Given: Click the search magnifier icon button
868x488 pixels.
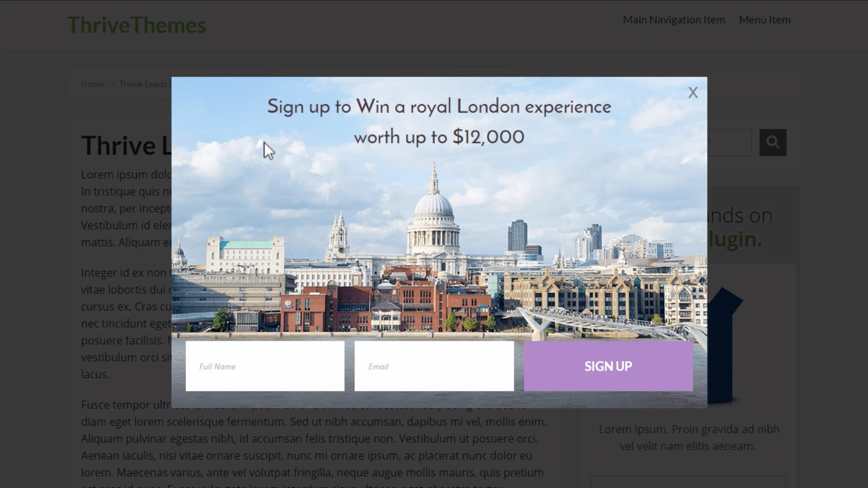Looking at the screenshot, I should click(773, 142).
